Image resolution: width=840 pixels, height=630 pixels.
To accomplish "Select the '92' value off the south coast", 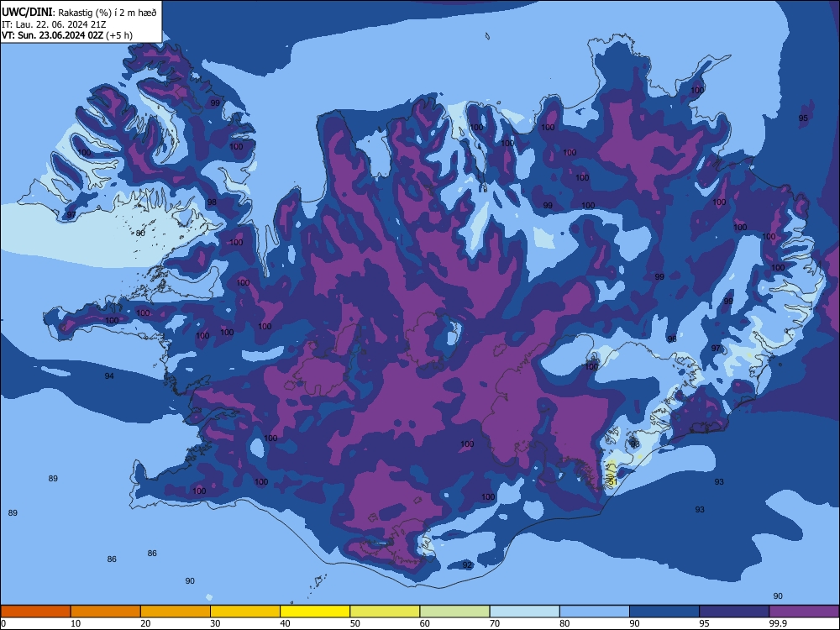I will (467, 564).
